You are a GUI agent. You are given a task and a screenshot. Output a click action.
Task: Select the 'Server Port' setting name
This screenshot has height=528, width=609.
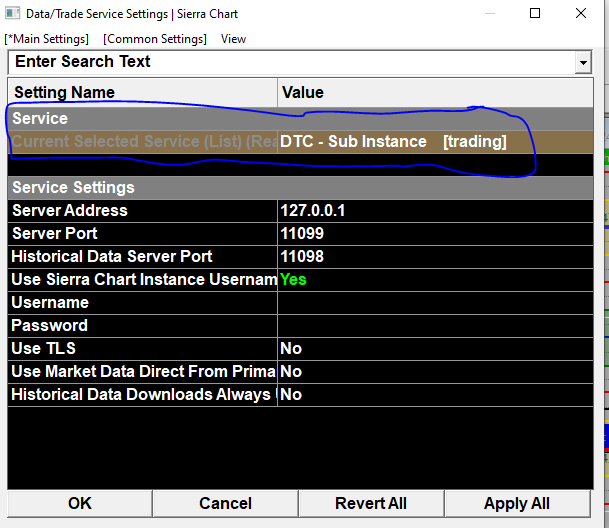[143, 234]
